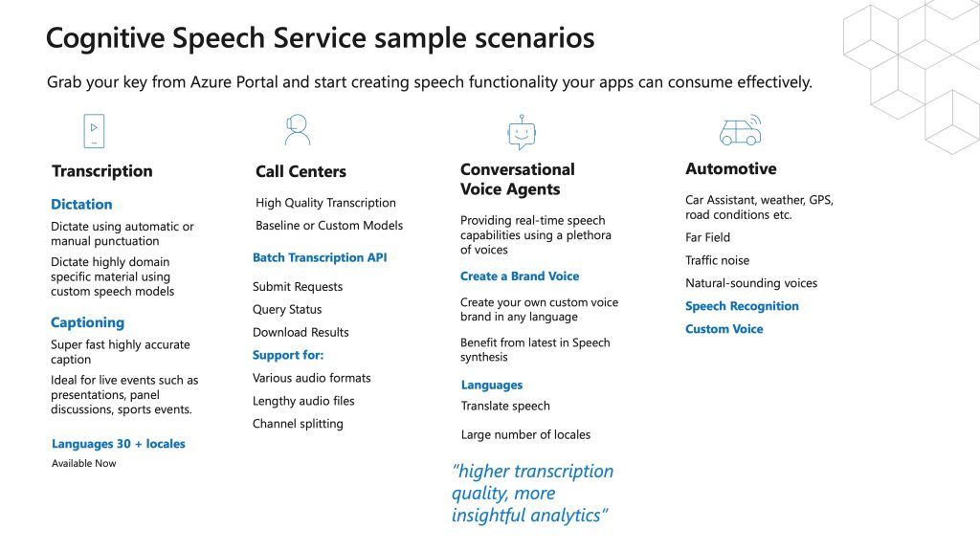
Task: Click the connected car icon
Action: click(741, 130)
